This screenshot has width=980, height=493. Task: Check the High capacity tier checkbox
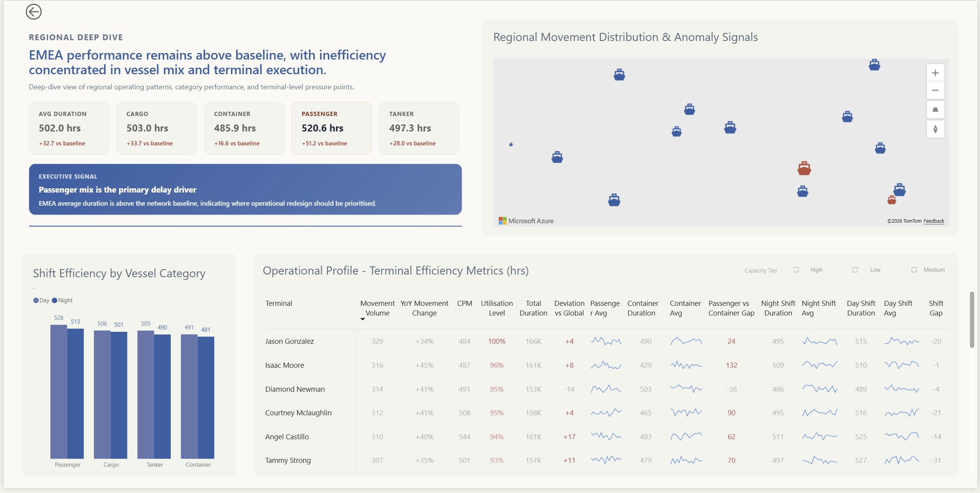796,270
